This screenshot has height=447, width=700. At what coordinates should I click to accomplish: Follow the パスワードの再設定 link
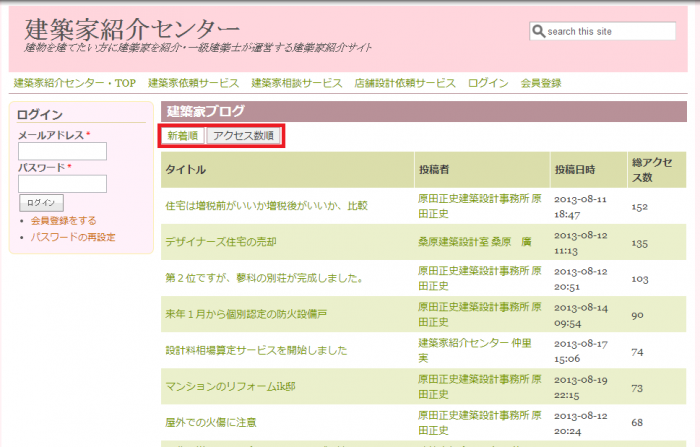tap(73, 237)
